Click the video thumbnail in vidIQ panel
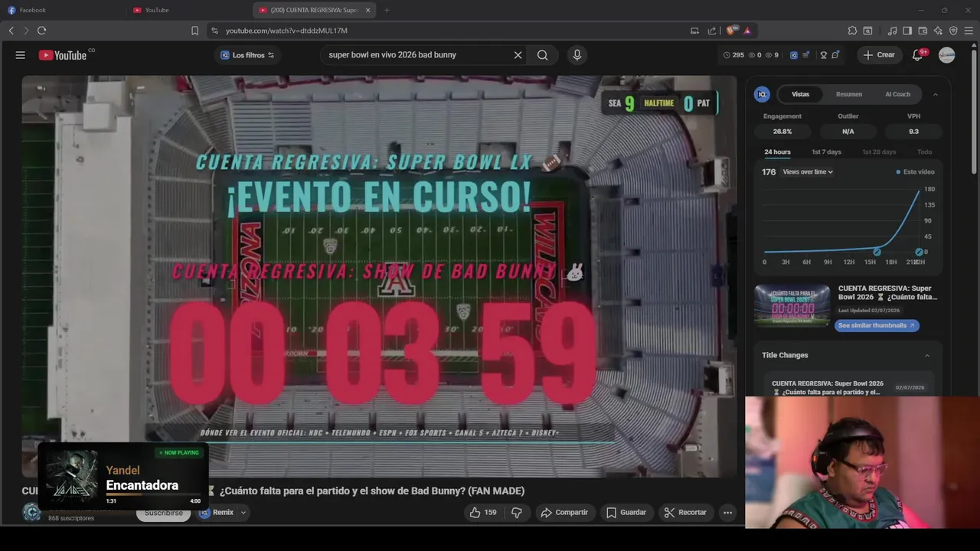 (x=792, y=306)
